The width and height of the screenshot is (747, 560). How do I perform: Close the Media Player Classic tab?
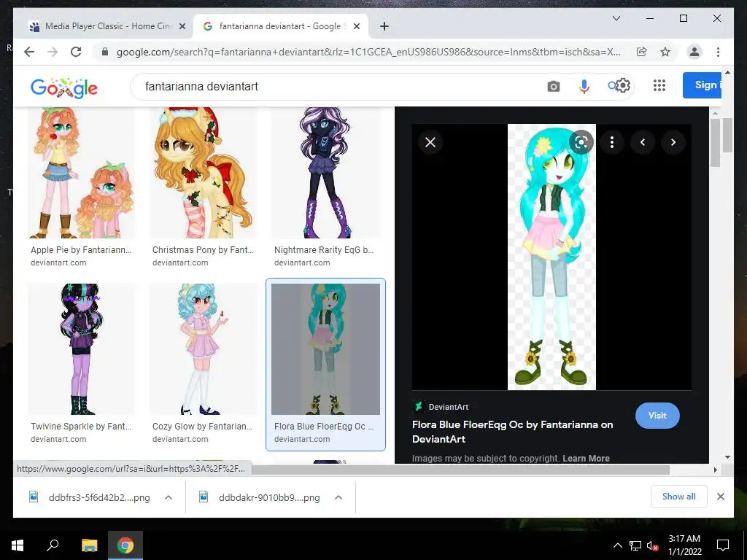click(x=182, y=27)
